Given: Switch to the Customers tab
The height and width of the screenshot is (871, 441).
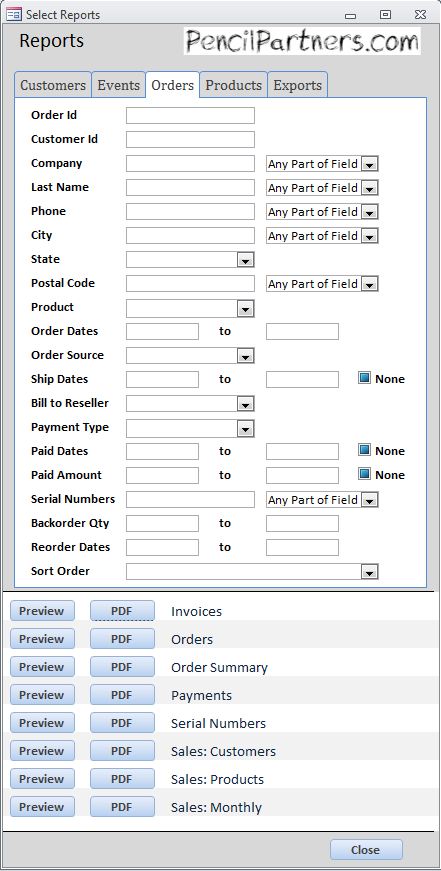Looking at the screenshot, I should coord(53,85).
